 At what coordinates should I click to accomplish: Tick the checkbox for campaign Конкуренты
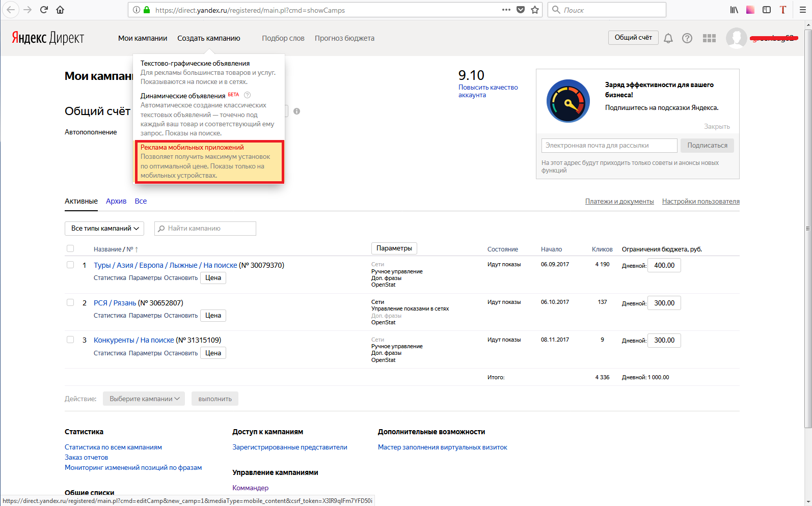point(70,340)
